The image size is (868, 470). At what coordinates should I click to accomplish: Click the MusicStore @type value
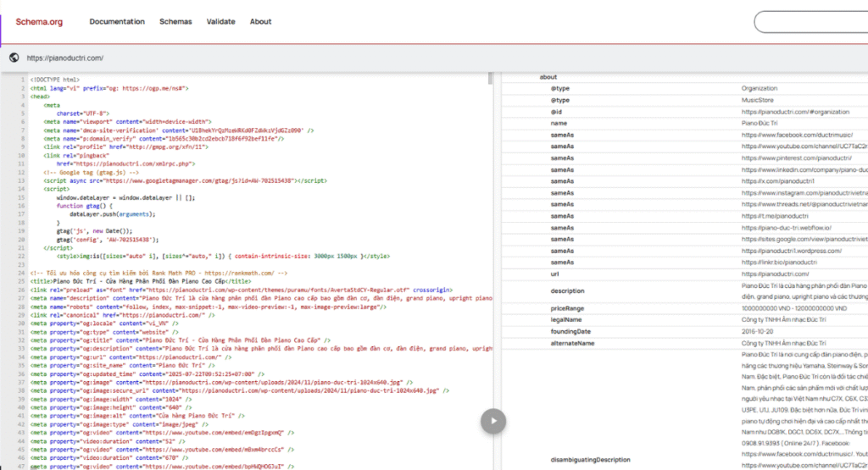[x=759, y=100]
